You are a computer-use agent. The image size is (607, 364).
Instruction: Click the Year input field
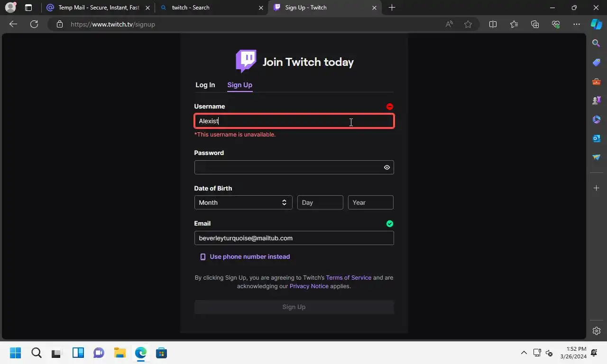point(371,202)
